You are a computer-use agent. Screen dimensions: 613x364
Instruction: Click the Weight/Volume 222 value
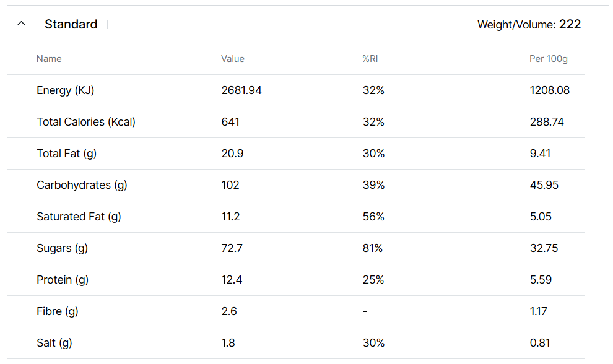[570, 24]
